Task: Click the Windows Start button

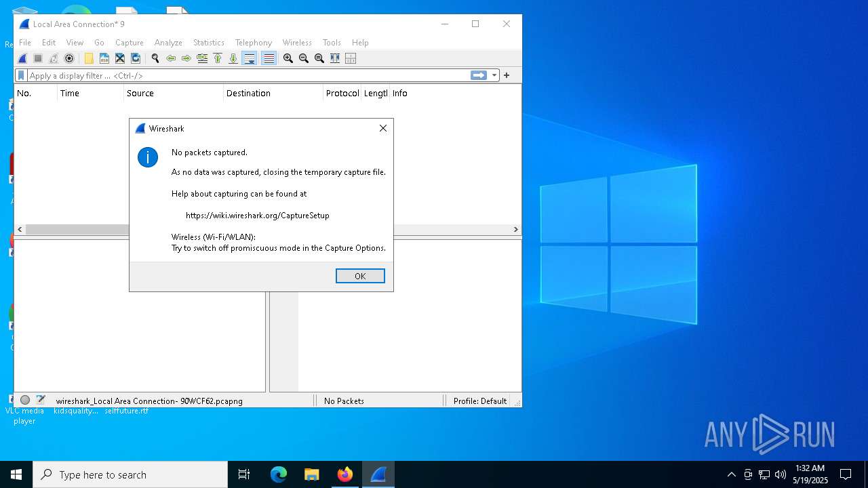Action: 16,474
